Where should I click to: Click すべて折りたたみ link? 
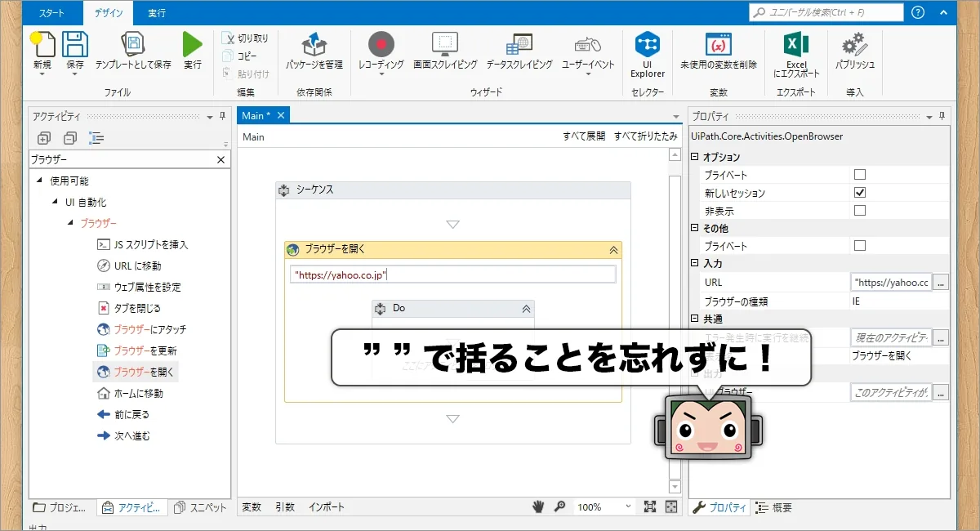(x=645, y=136)
